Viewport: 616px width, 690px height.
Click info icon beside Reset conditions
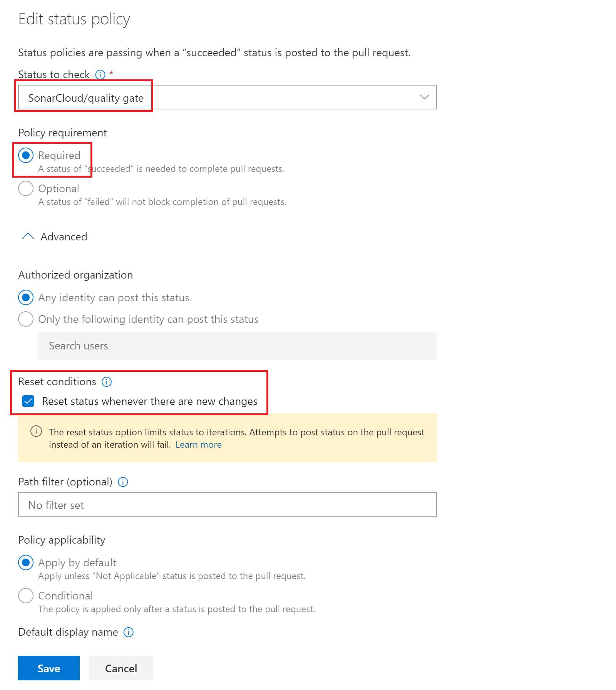107,382
